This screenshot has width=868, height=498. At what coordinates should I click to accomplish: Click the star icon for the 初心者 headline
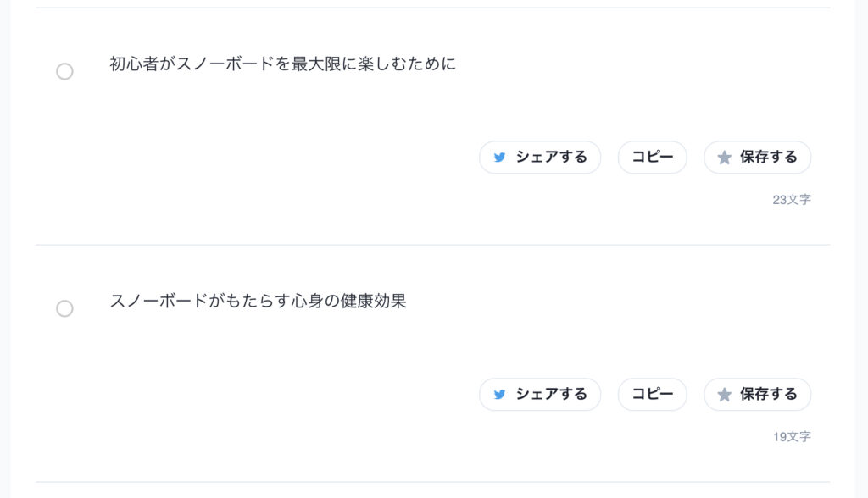(724, 158)
